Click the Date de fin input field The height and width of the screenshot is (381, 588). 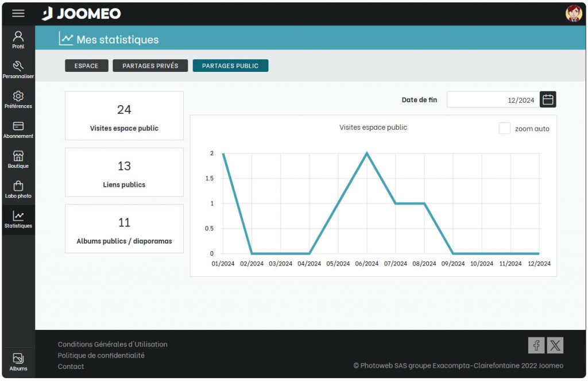click(493, 100)
